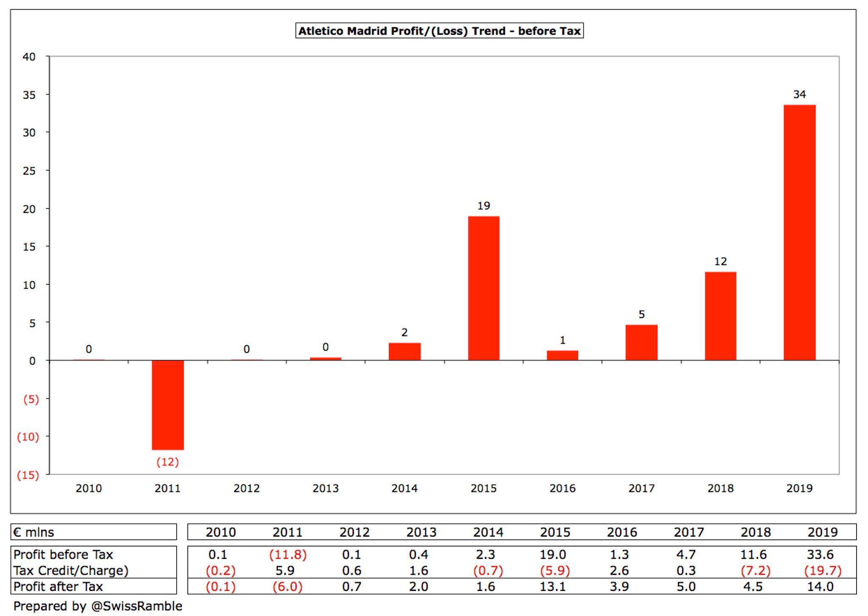
Task: Click the chart title Atletico Madrid Profit/(Loss) Trend
Action: pyautogui.click(x=440, y=31)
